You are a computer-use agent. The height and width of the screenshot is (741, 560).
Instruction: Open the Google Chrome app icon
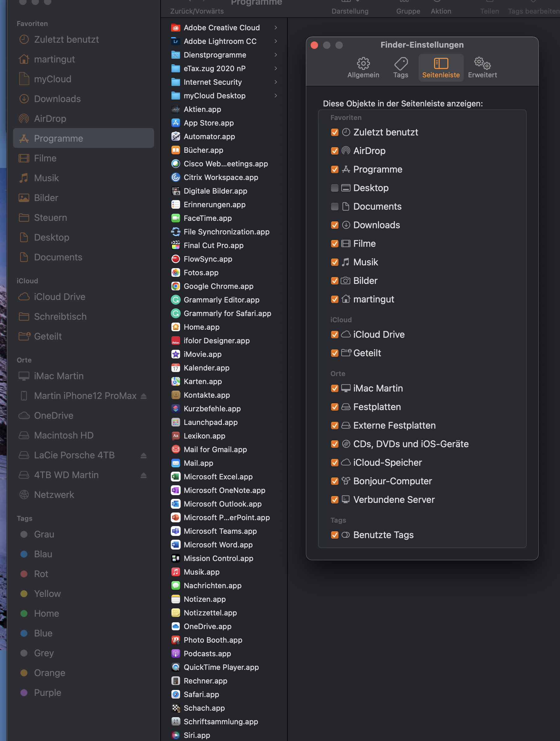pyautogui.click(x=176, y=286)
